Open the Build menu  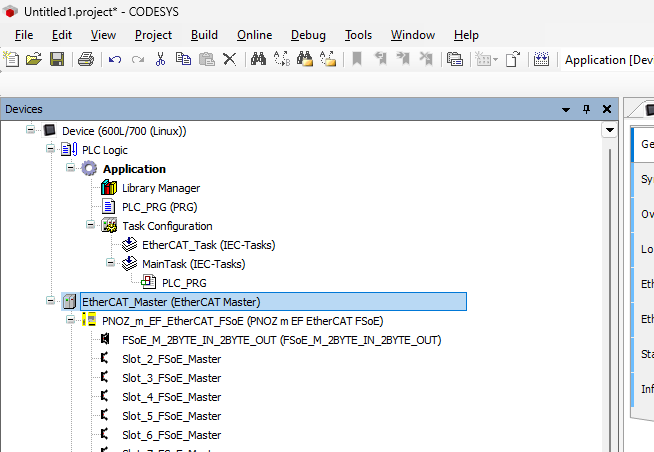(x=204, y=35)
